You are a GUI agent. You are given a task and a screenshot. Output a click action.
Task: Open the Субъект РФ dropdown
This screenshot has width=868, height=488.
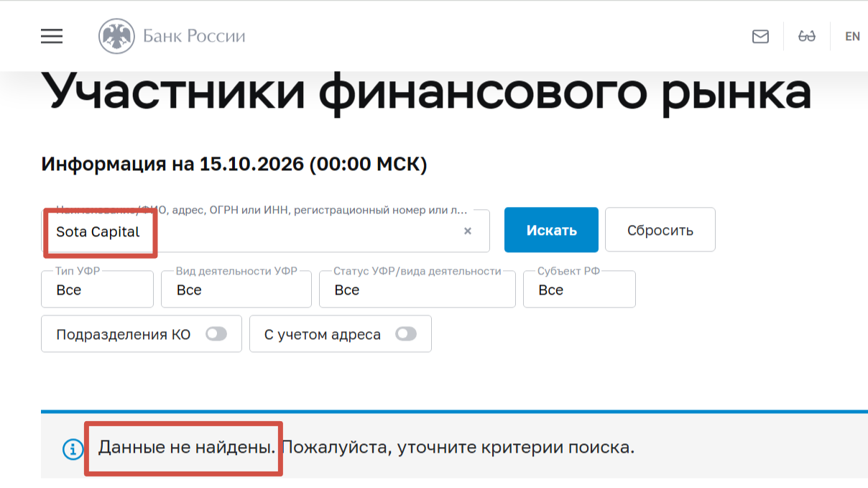pos(579,289)
